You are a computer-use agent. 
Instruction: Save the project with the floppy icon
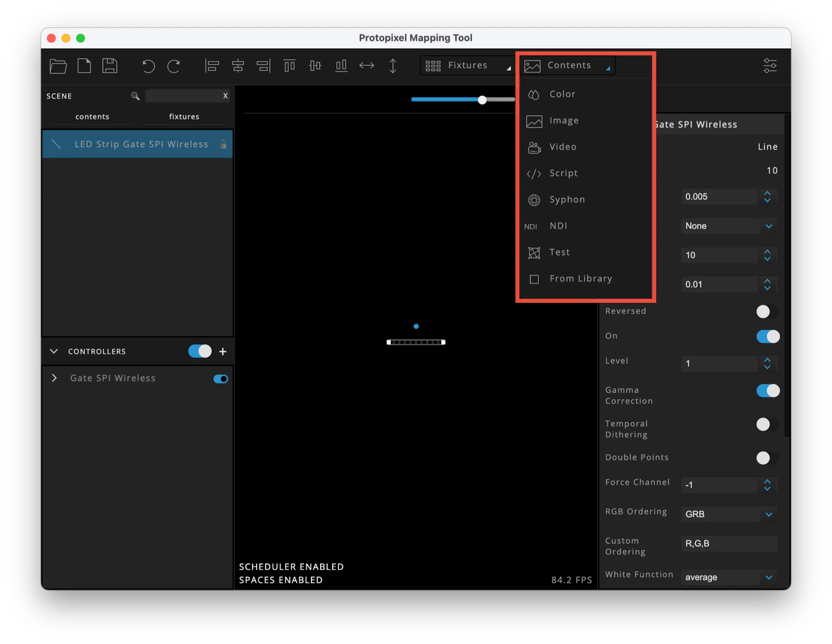point(110,66)
